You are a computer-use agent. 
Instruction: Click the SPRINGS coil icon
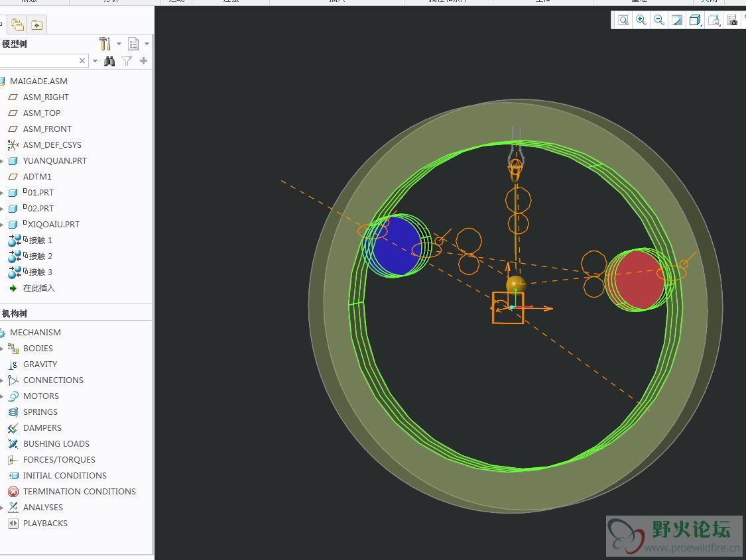coord(13,412)
